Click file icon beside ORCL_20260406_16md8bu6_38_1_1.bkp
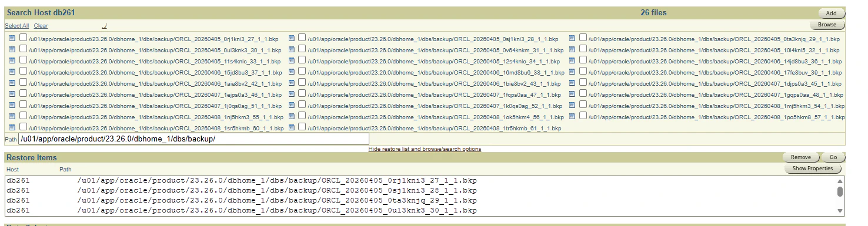Image resolution: width=868 pixels, height=226 pixels. coord(291,72)
